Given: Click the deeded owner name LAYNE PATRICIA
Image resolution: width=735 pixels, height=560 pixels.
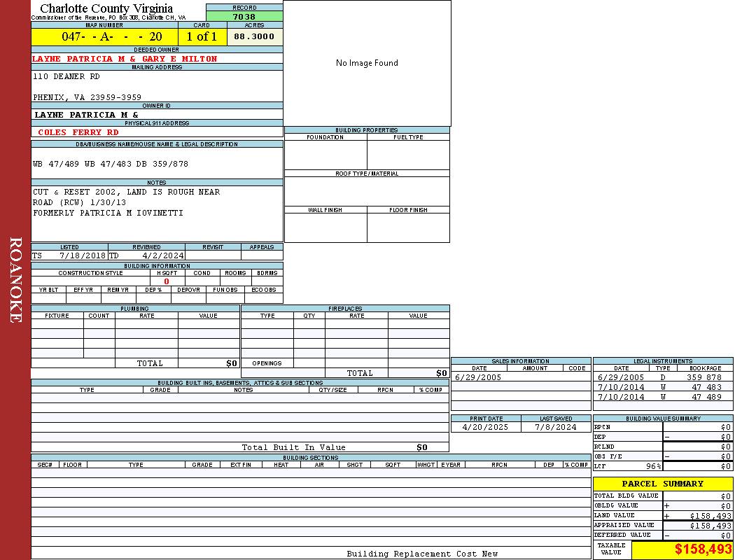Looking at the screenshot, I should 125,59.
